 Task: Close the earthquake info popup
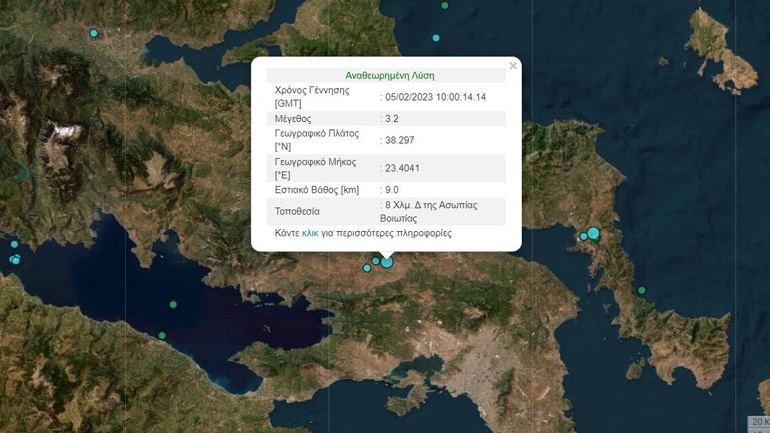point(513,65)
